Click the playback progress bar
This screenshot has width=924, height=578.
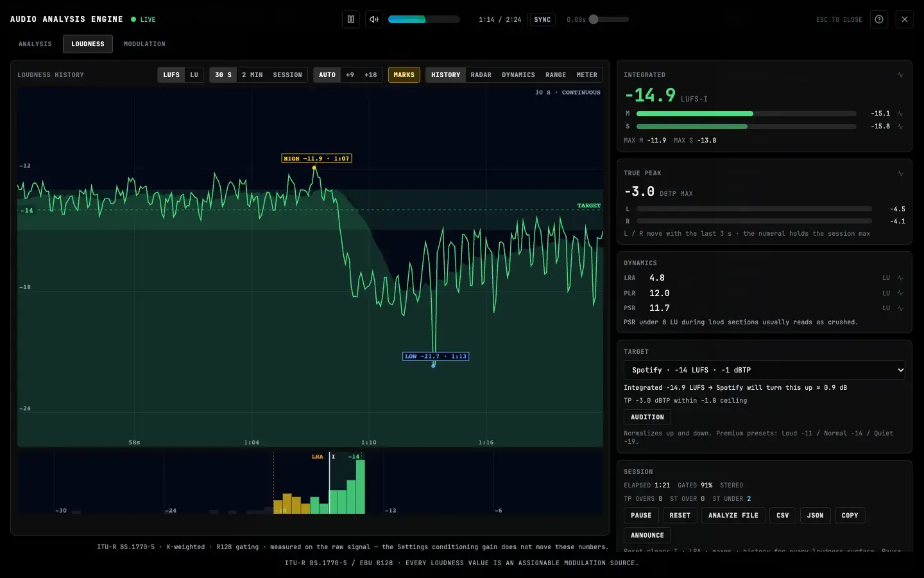(424, 19)
